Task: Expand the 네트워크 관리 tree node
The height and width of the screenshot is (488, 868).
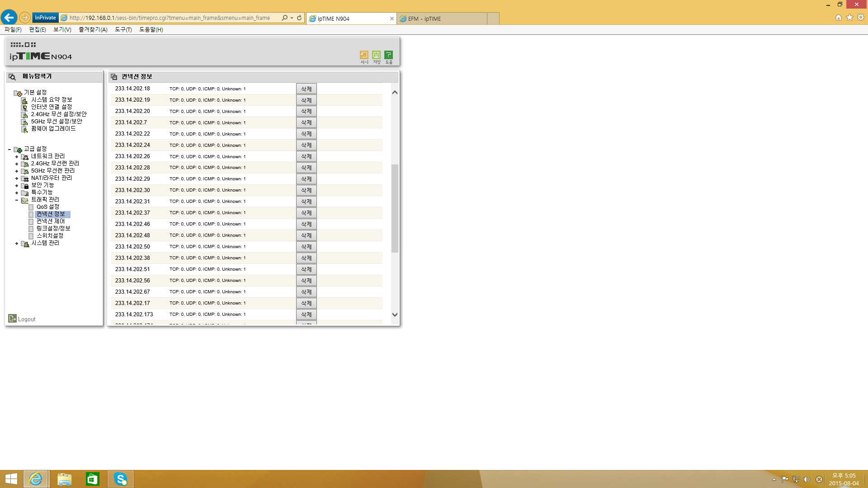Action: click(x=17, y=157)
